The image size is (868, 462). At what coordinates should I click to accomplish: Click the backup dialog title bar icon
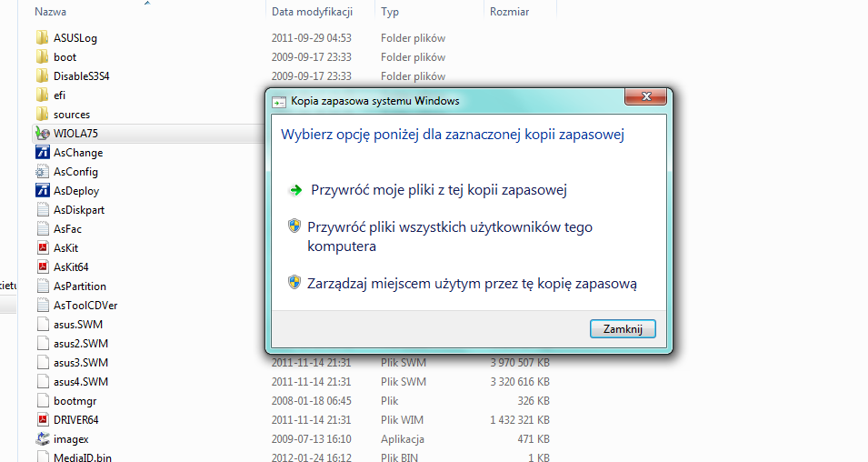point(279,101)
